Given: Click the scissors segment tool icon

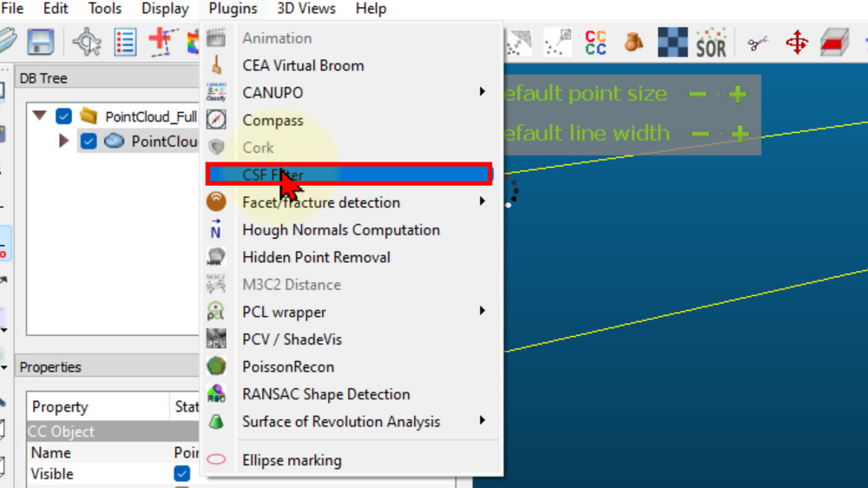Looking at the screenshot, I should click(x=757, y=43).
